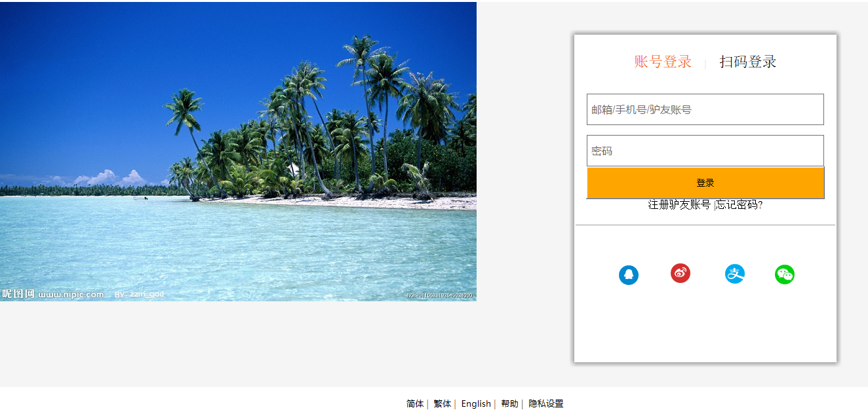Image resolution: width=868 pixels, height=412 pixels.
Task: Click the horizontal divider above the social icons
Action: point(705,225)
